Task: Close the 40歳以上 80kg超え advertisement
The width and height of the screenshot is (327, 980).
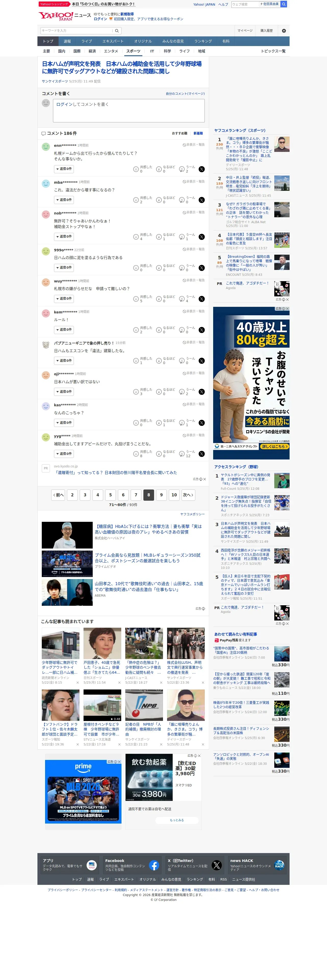Action: click(288, 309)
